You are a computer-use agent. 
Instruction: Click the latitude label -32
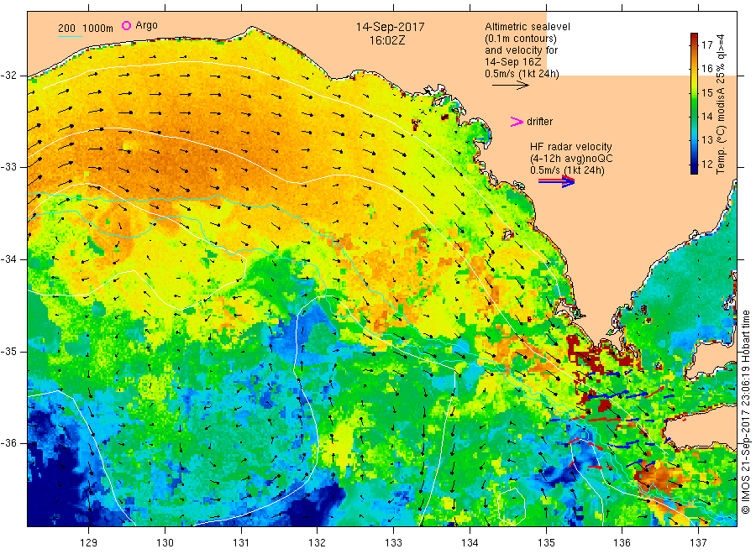click(x=8, y=76)
